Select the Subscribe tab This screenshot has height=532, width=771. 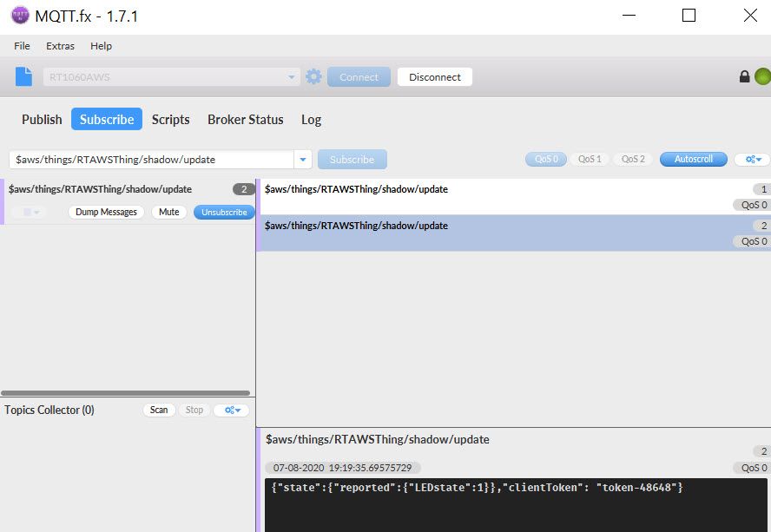pos(107,119)
